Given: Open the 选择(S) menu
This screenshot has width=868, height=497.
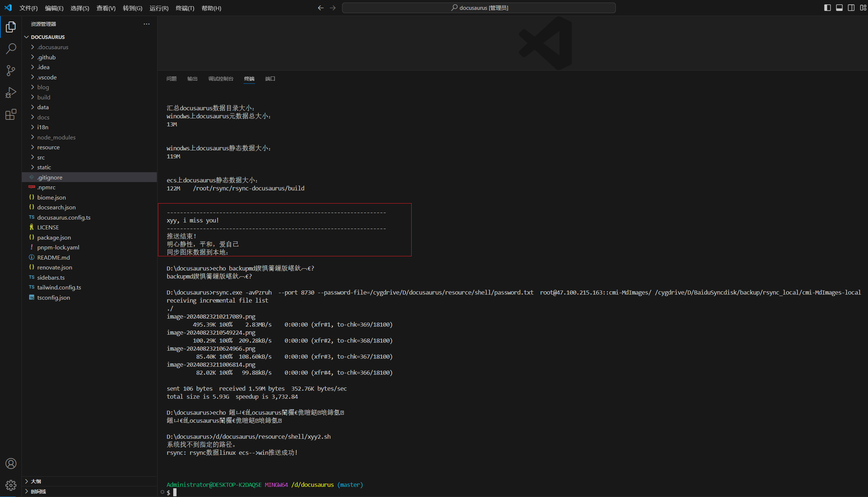Looking at the screenshot, I should 80,8.
